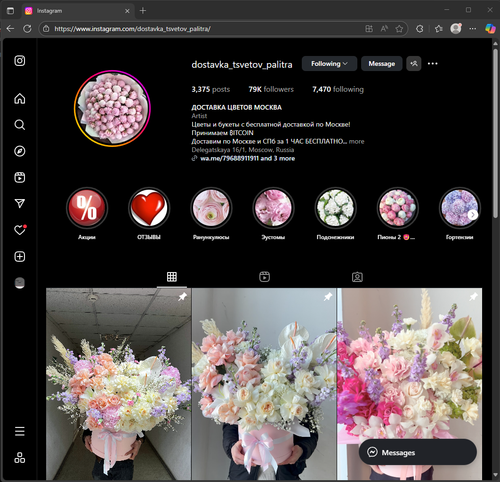Show next highlights arrow
Image resolution: width=500 pixels, height=482 pixels.
pyautogui.click(x=472, y=215)
